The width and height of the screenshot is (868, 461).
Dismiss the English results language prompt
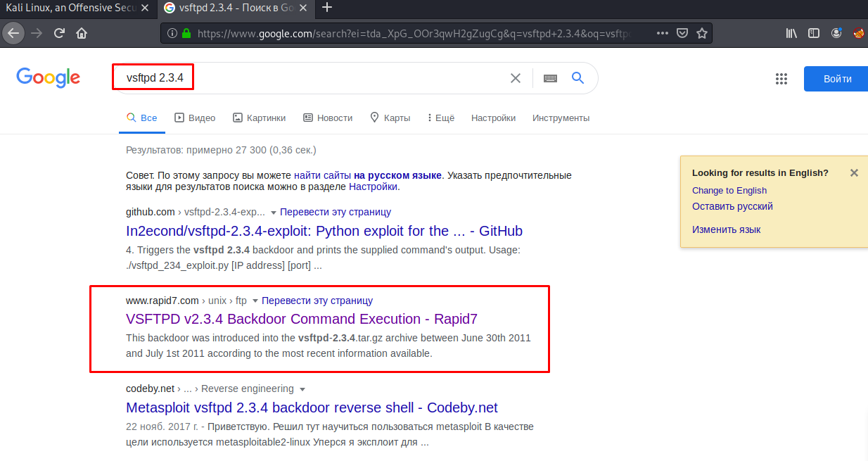[854, 173]
